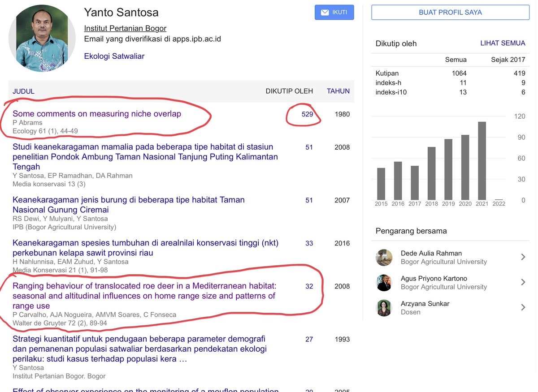Click the 'Yanto Santosa' profile name
Screen dimensions: 538x392
pyautogui.click(x=121, y=13)
